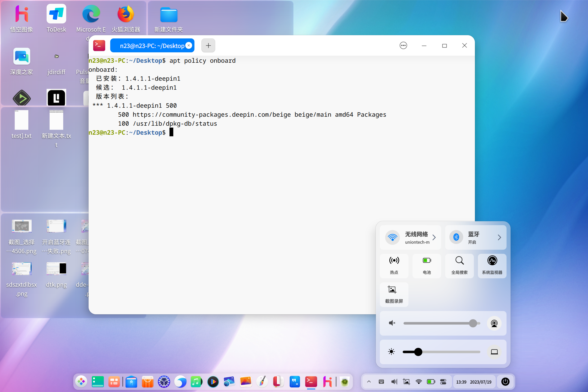Viewport: 588px width, 392px height.
Task: Open the Music player from the dock
Action: pos(196,382)
